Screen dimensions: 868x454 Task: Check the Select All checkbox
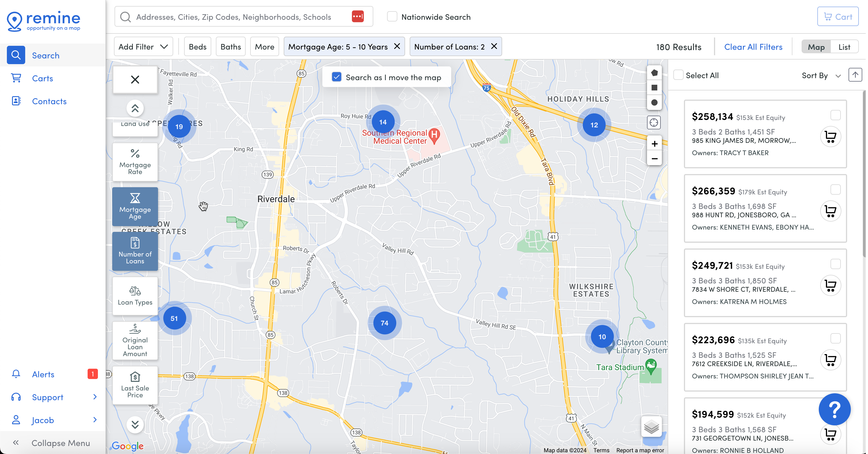point(678,75)
